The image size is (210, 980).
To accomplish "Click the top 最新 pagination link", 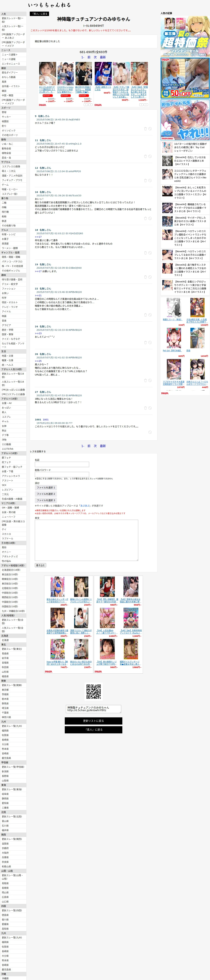I will click(103, 57).
